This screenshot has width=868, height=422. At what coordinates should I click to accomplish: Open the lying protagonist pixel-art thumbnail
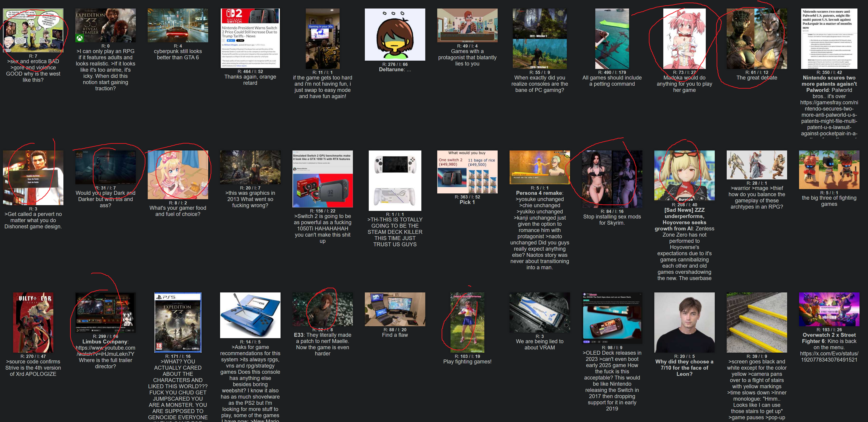pos(467,25)
